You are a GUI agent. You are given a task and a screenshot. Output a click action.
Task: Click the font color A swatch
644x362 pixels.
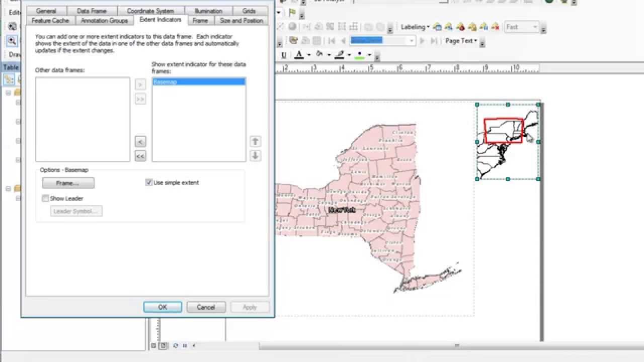click(299, 55)
